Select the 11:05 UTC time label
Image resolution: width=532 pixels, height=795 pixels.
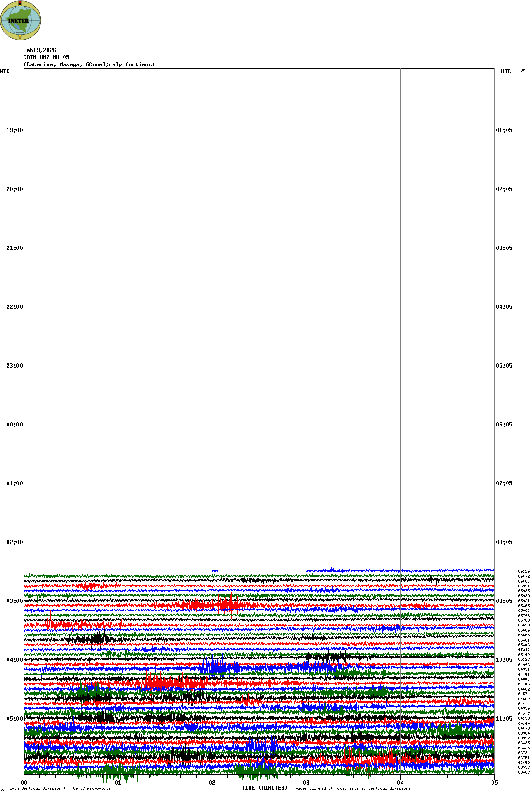coord(504,719)
